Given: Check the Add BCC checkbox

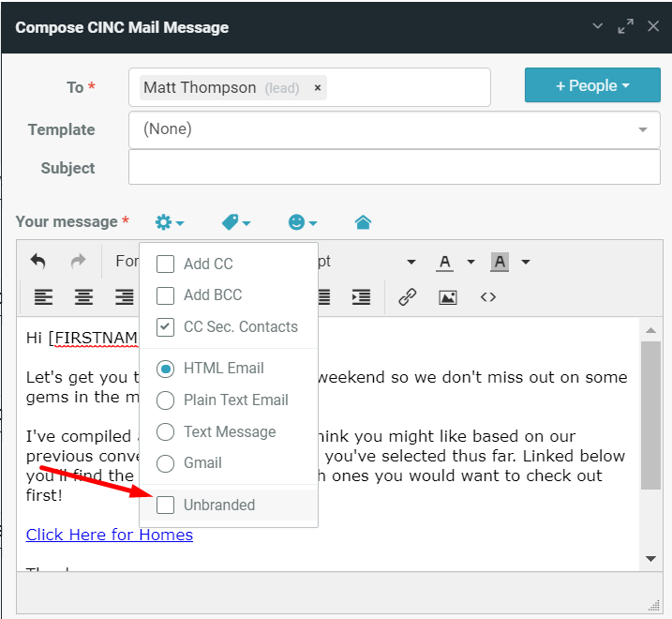Looking at the screenshot, I should click(166, 295).
